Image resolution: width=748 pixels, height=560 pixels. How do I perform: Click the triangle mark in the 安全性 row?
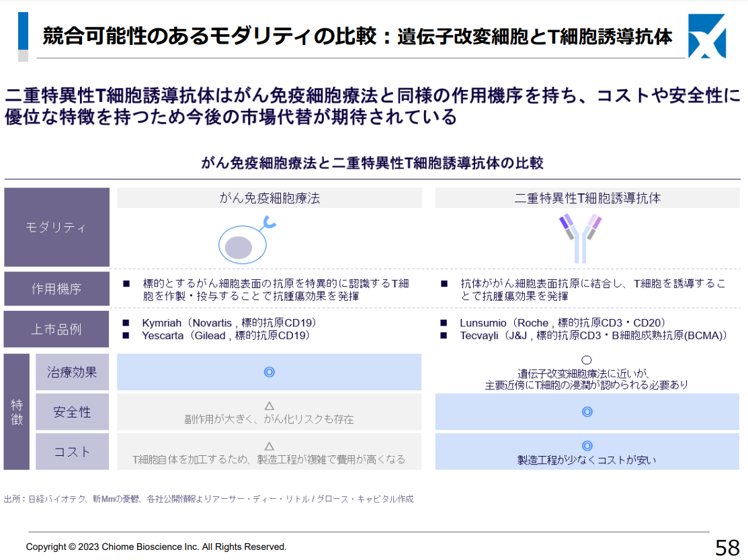(x=269, y=406)
